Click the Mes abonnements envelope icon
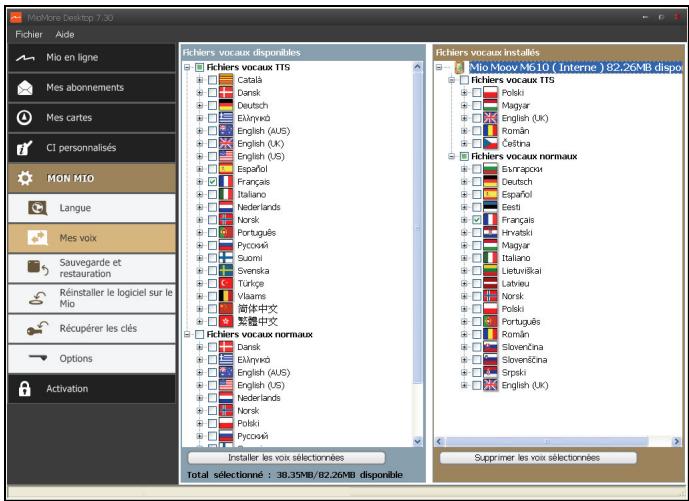 point(25,88)
